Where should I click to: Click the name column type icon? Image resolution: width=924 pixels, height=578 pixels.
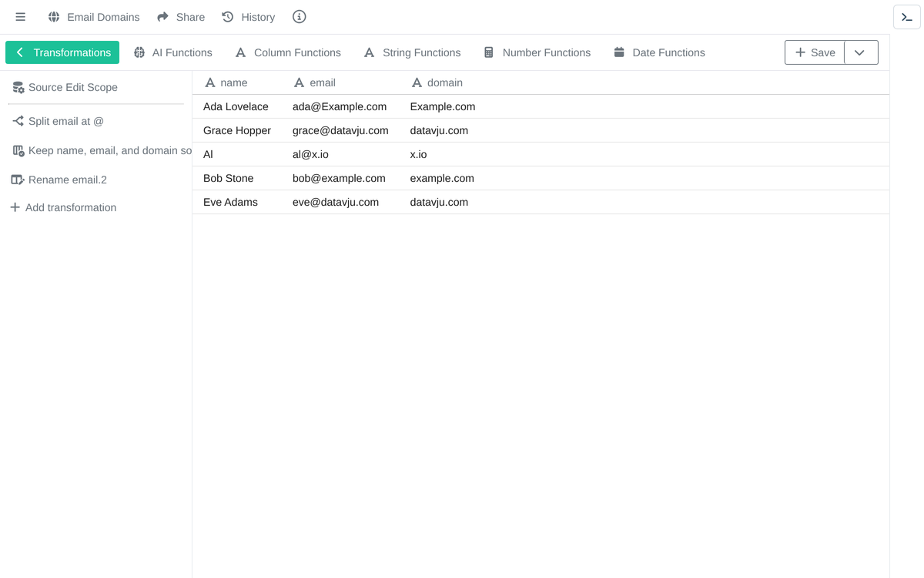point(209,82)
